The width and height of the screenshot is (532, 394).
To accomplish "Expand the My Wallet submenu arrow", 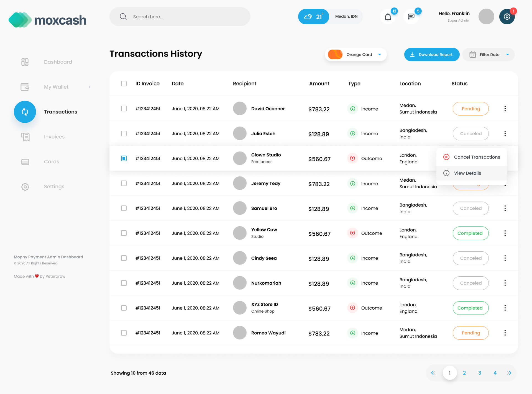I will (89, 87).
